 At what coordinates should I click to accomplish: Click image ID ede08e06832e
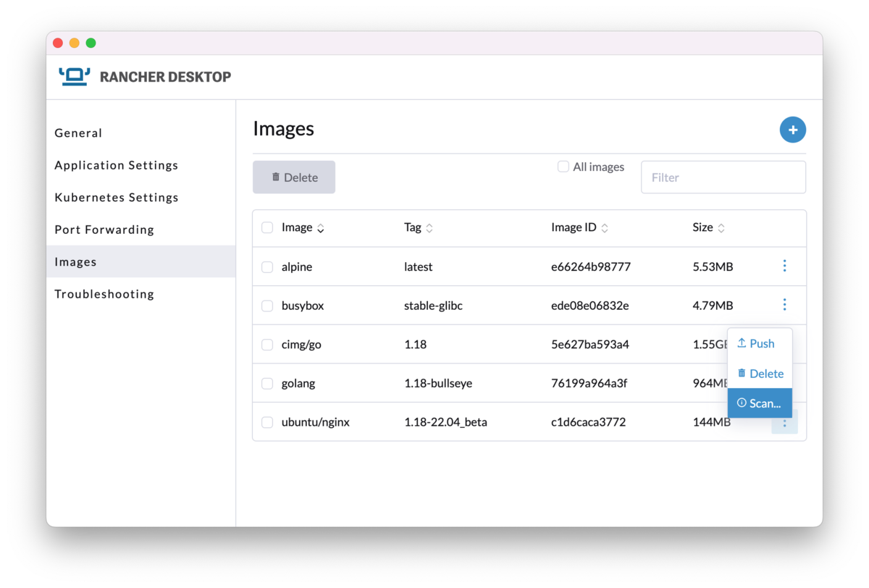(589, 306)
